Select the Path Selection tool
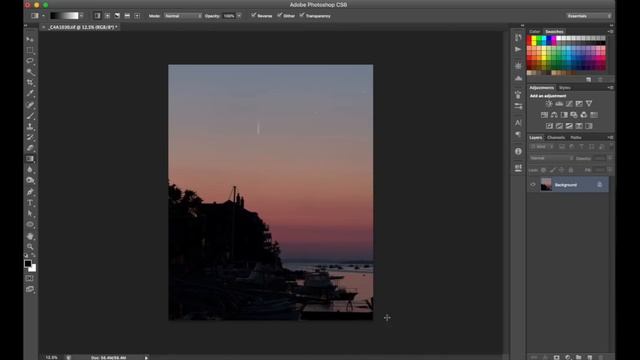 pos(30,213)
